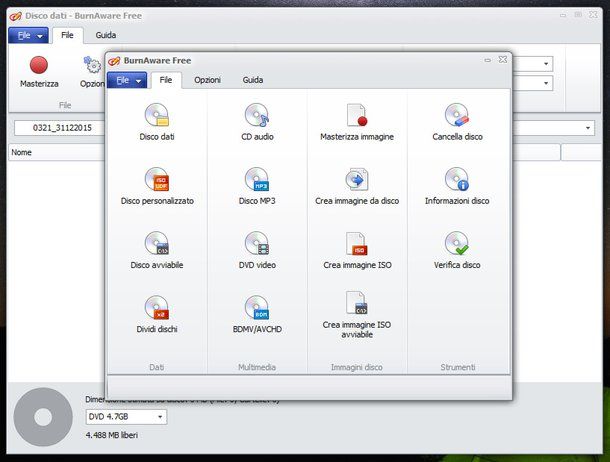Launch the CD audio project
The width and height of the screenshot is (610, 462).
coord(257,122)
